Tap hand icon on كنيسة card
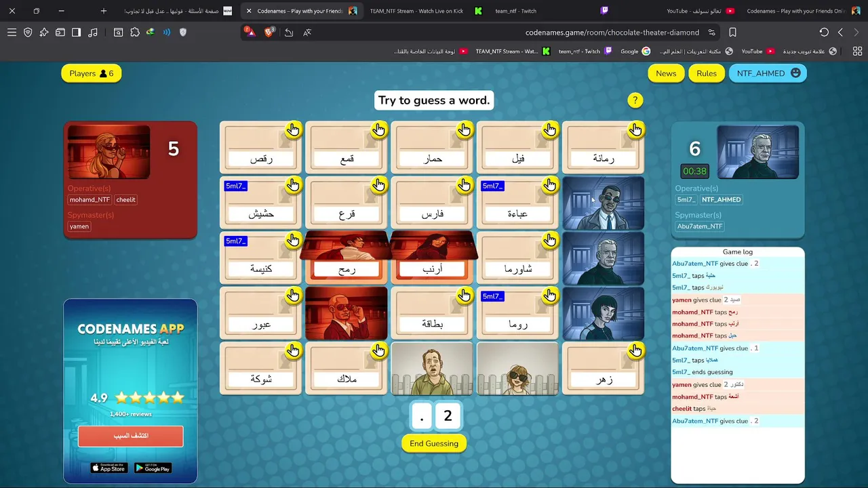The image size is (868, 488). click(293, 240)
